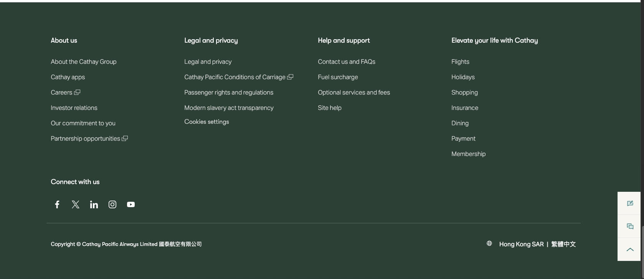Change region from Hong Kong SAR
Image resolution: width=644 pixels, height=279 pixels.
[521, 244]
